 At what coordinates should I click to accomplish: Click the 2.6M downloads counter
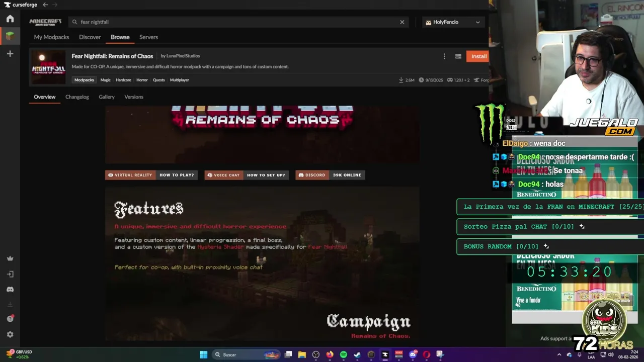click(x=407, y=80)
